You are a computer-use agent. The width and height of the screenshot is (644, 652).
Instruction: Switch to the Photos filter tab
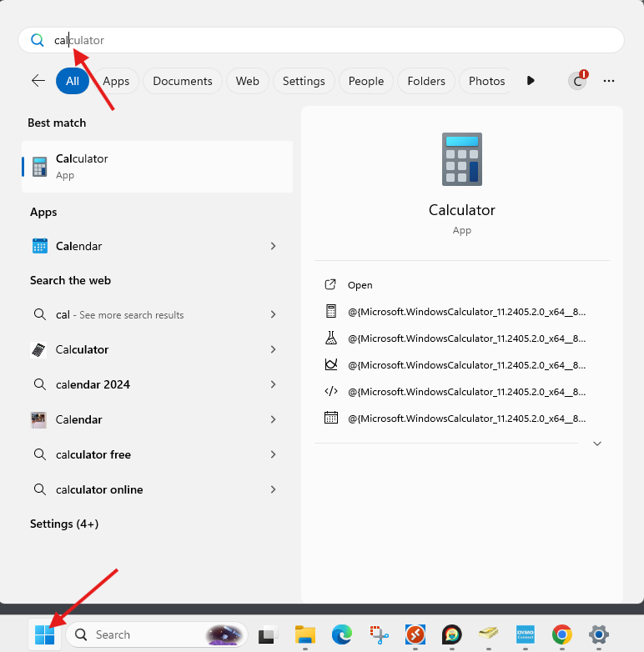[486, 81]
